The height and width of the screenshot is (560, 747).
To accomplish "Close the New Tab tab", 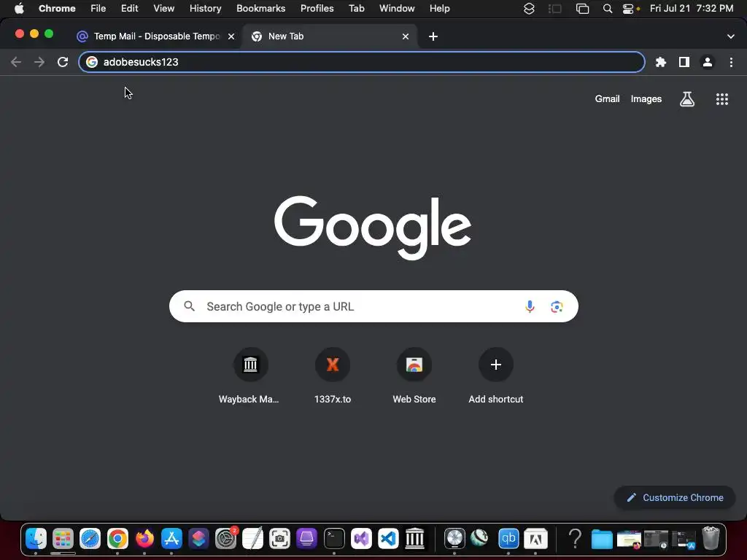I will click(x=406, y=36).
